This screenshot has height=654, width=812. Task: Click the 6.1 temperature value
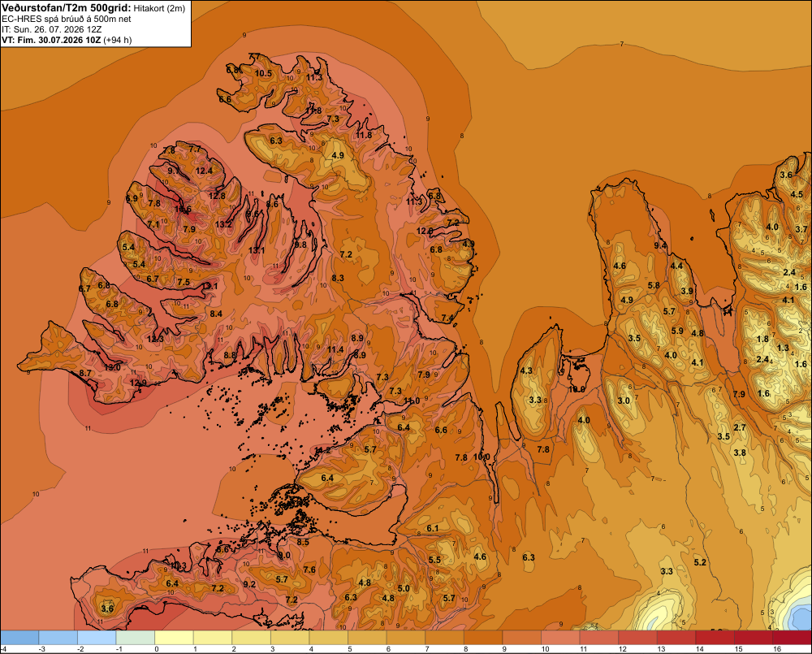point(433,528)
